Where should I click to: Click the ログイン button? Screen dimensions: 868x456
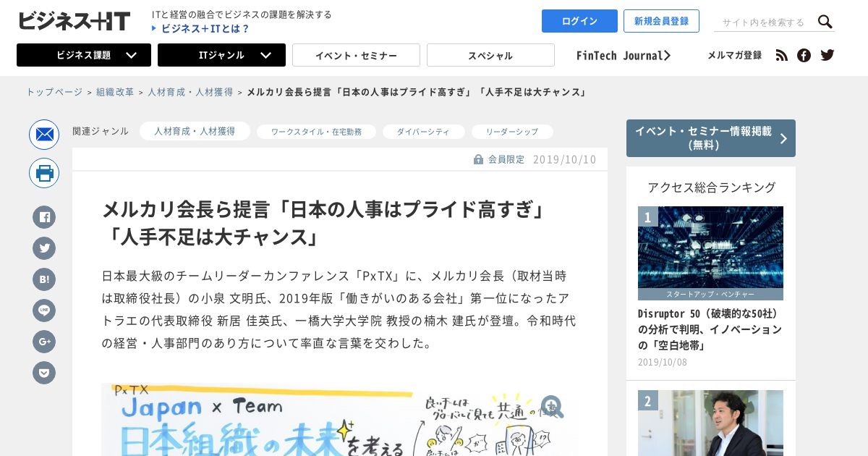tap(579, 21)
